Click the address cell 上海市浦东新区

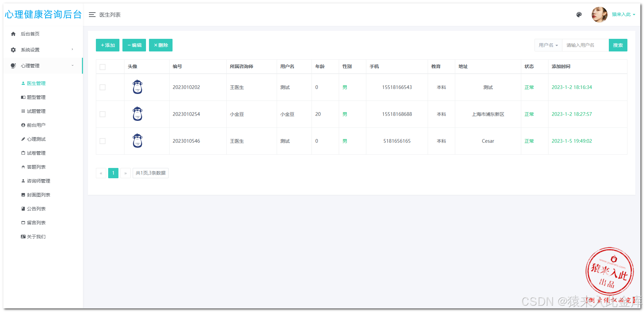coord(488,114)
